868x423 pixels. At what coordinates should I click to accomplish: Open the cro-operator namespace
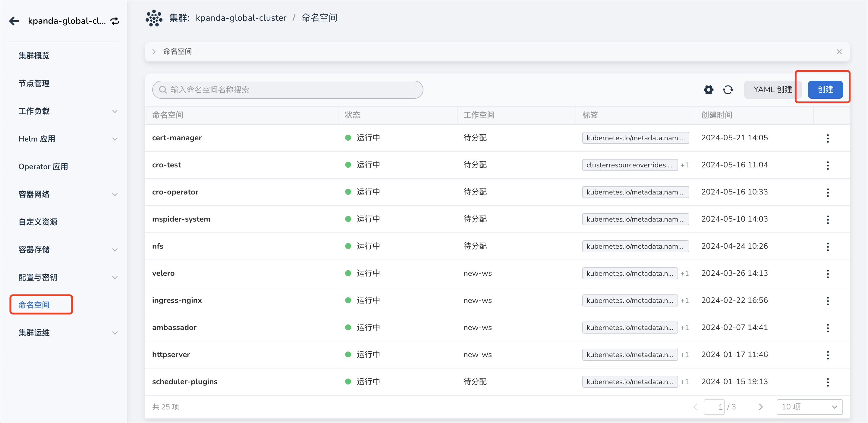pyautogui.click(x=175, y=192)
